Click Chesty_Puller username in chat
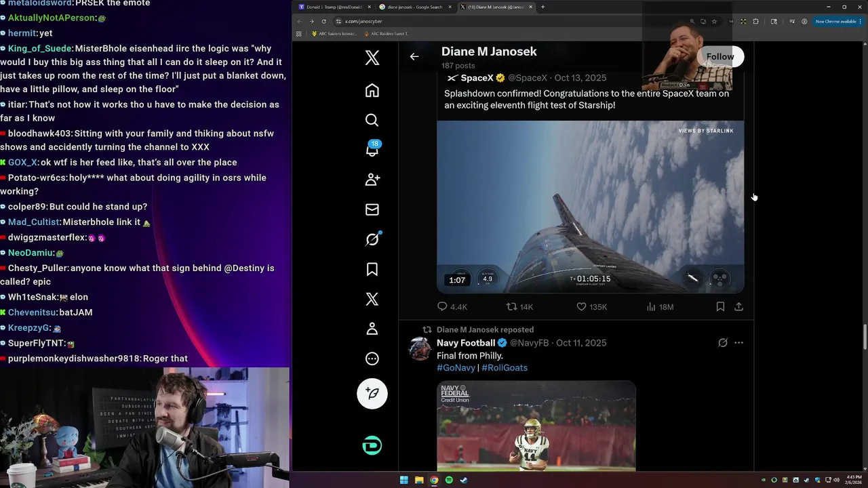868x488 pixels. [39, 268]
